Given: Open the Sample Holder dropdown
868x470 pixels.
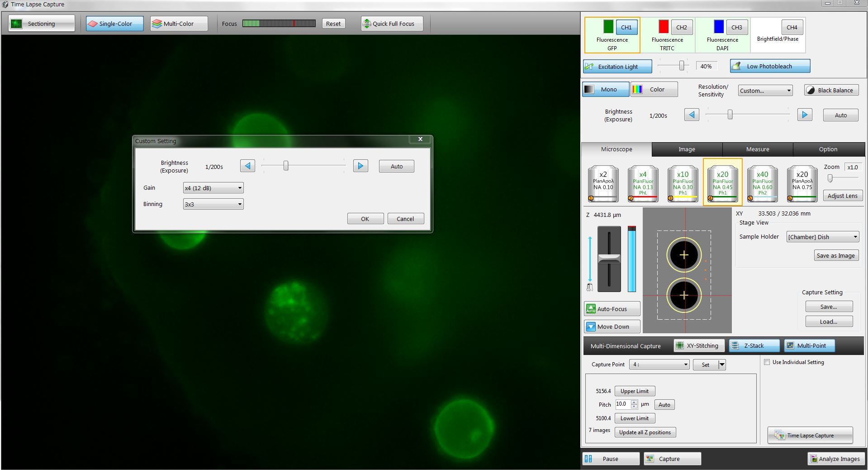Looking at the screenshot, I should [x=822, y=237].
